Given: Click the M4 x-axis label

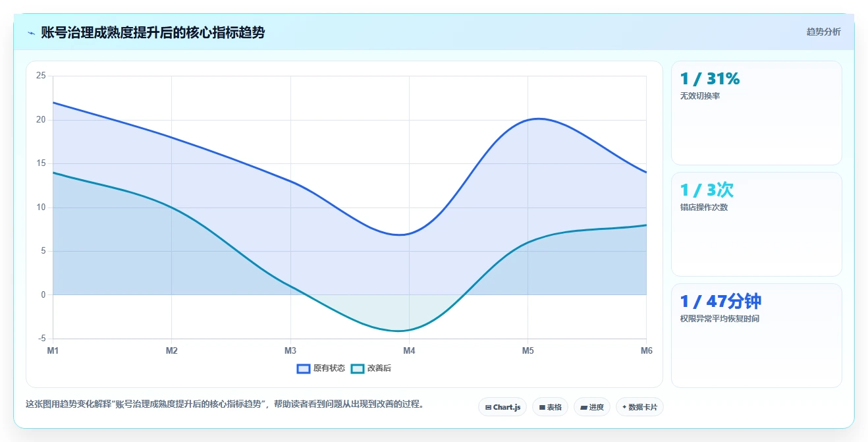Looking at the screenshot, I should 409,351.
